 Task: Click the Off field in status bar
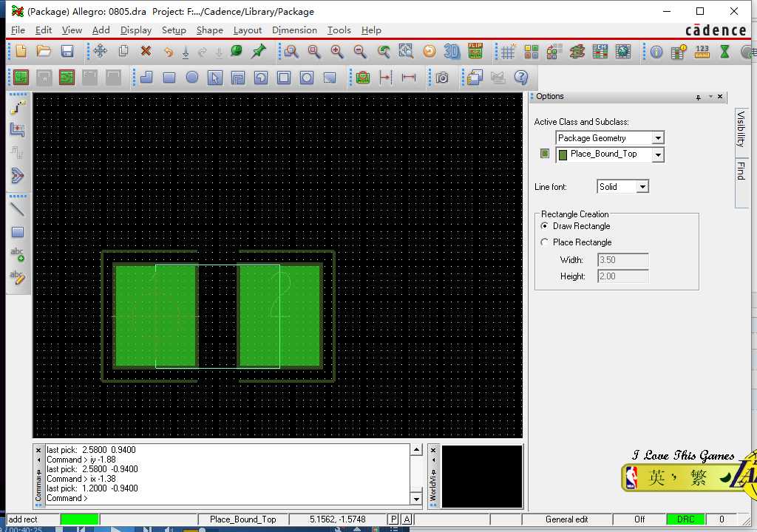pyautogui.click(x=639, y=519)
